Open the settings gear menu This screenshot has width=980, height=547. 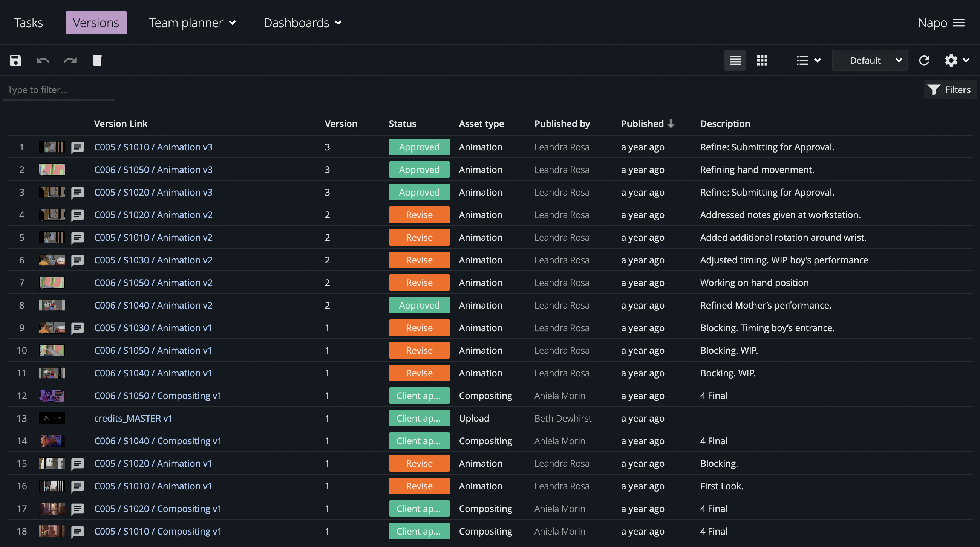tap(956, 60)
